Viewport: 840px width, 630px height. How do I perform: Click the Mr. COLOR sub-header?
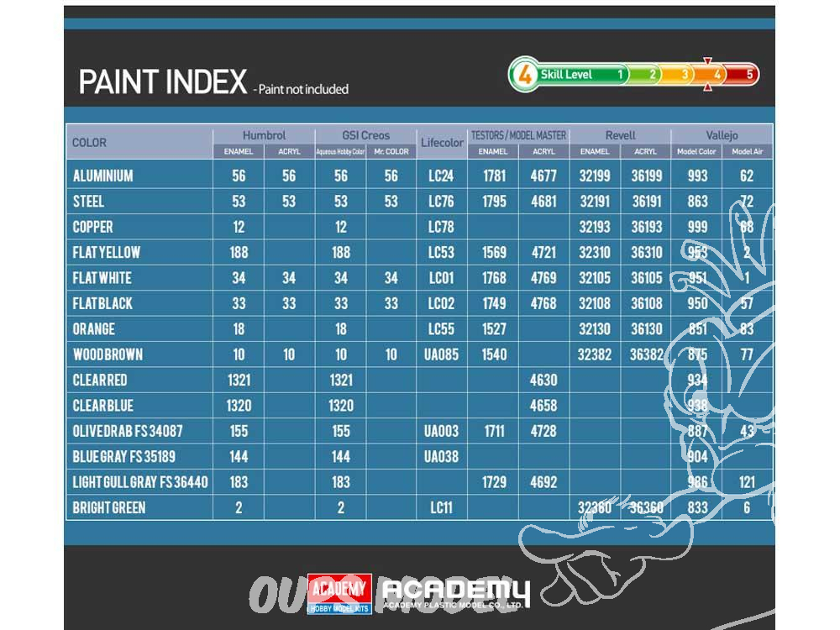[x=391, y=151]
